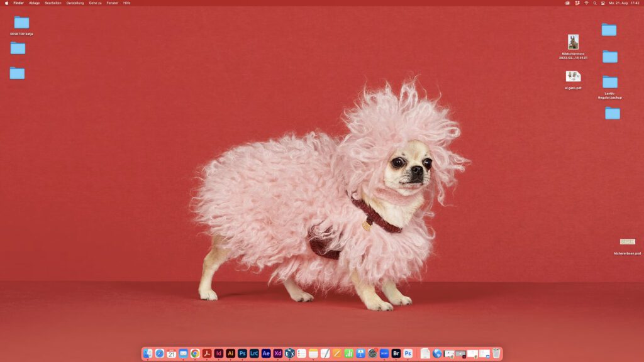Open the Darstellung menu
Image resolution: width=644 pixels, height=362 pixels.
click(75, 3)
